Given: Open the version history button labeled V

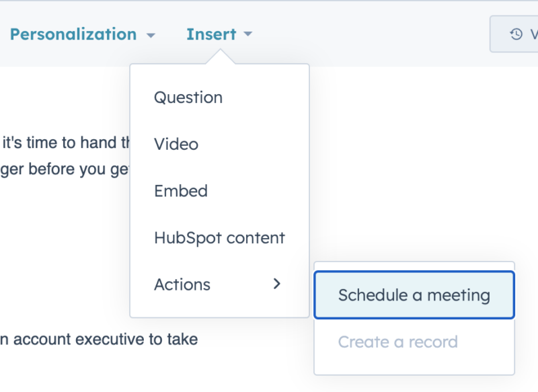Looking at the screenshot, I should pyautogui.click(x=514, y=34).
